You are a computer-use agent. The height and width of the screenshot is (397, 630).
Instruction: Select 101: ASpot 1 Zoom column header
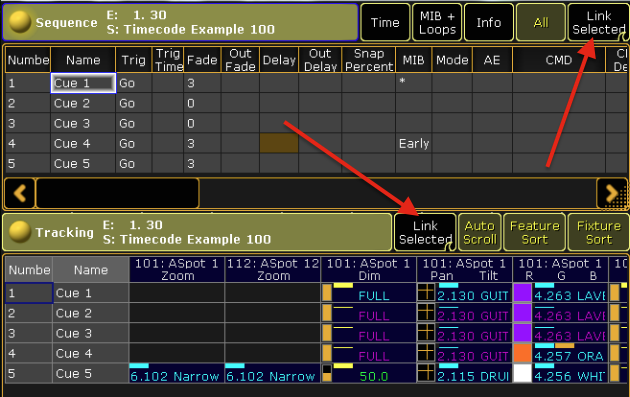(x=177, y=270)
